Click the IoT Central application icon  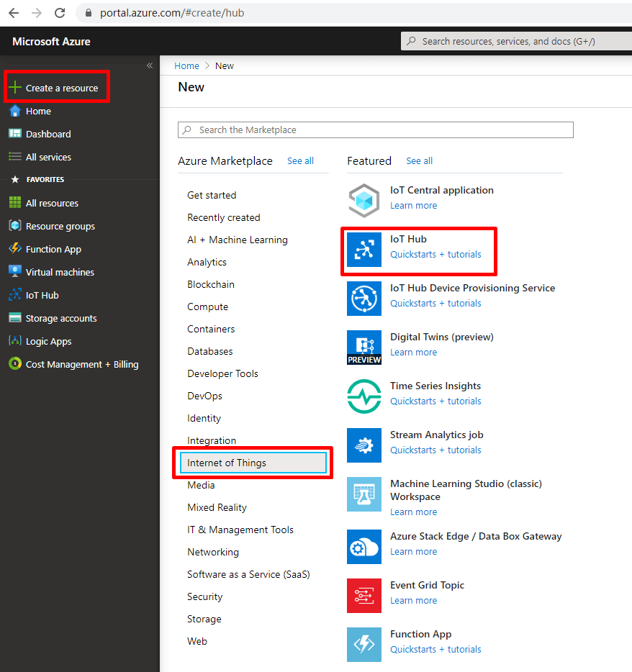[364, 201]
